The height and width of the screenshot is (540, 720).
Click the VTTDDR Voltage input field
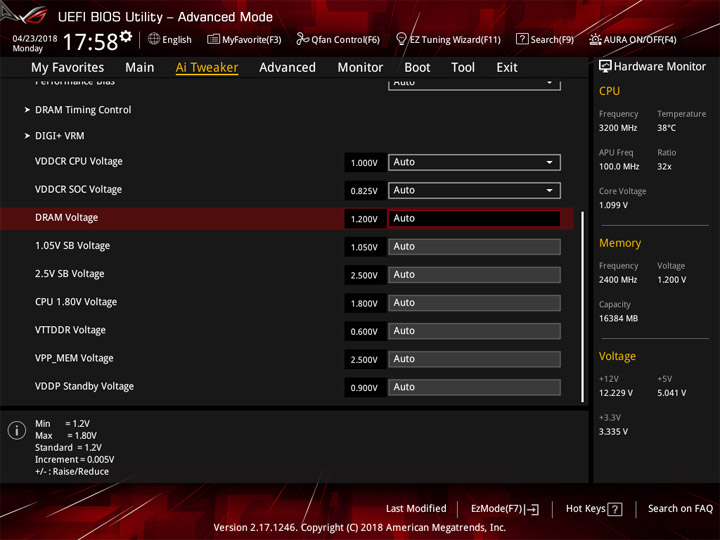click(474, 331)
